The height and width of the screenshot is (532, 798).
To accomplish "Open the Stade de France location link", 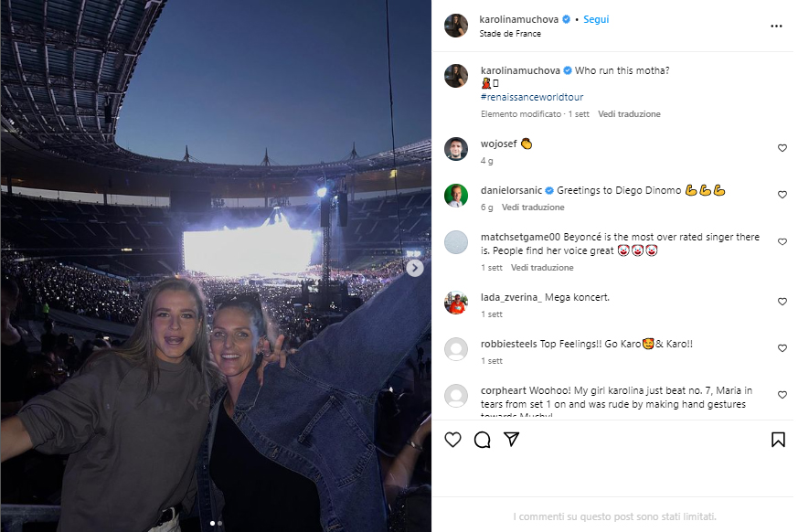I will 510,34.
